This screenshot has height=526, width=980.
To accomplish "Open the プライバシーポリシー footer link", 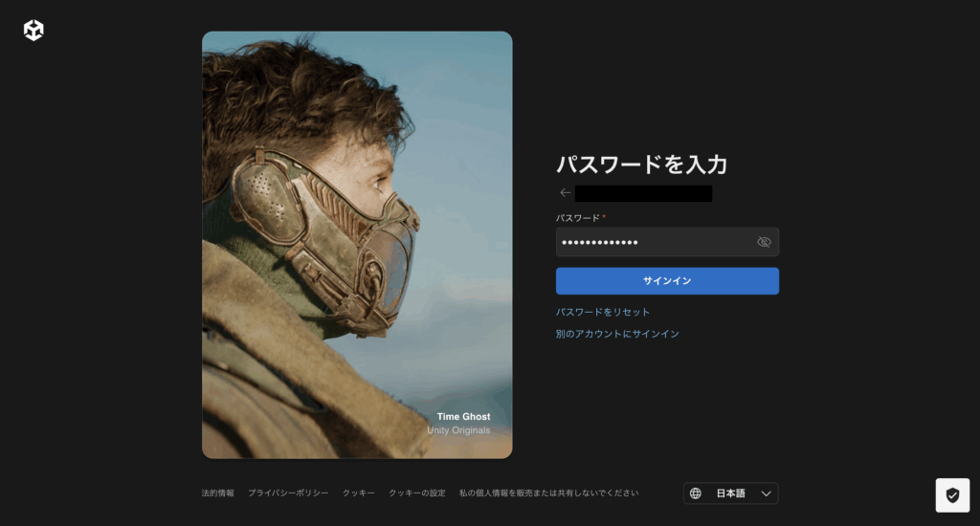I will click(x=288, y=493).
